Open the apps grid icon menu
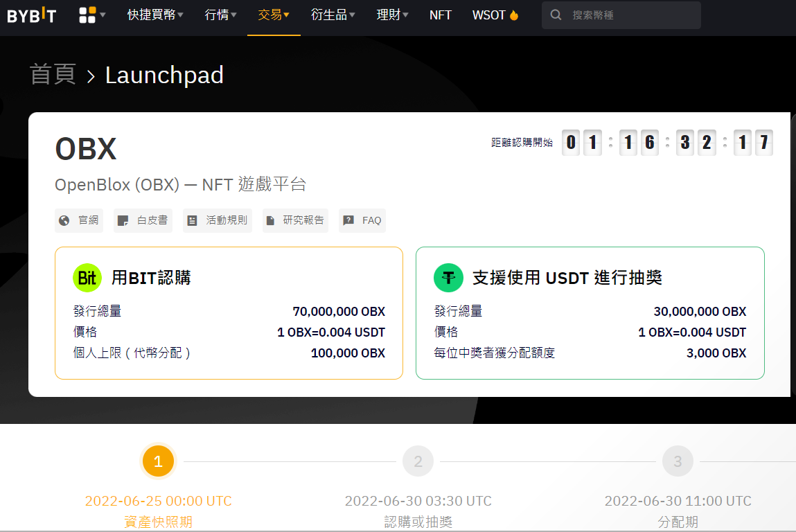The image size is (796, 532). pyautogui.click(x=87, y=15)
